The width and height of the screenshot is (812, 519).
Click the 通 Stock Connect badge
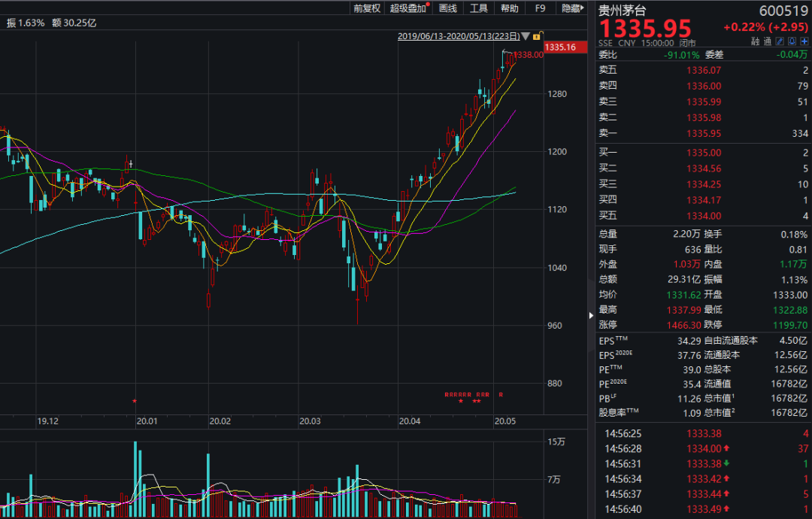click(x=768, y=41)
